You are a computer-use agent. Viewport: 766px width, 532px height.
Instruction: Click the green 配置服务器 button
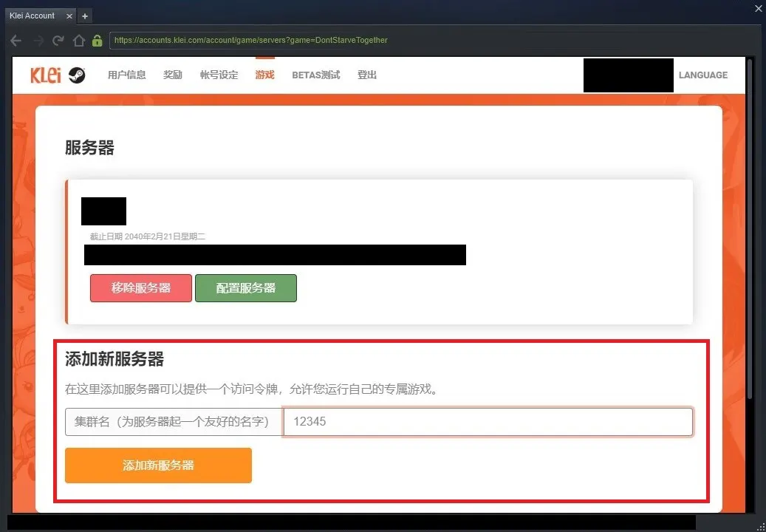pyautogui.click(x=246, y=288)
